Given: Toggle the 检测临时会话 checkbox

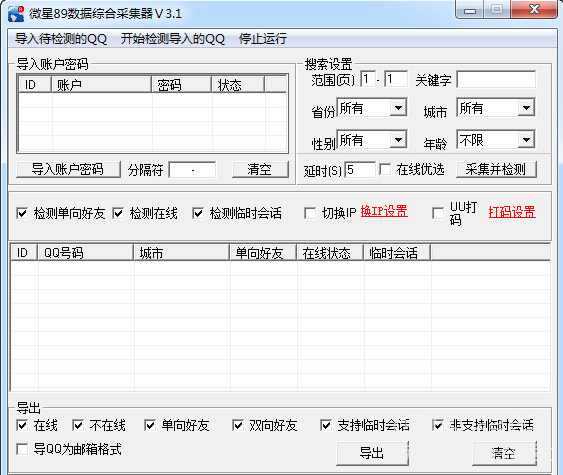Looking at the screenshot, I should [198, 213].
